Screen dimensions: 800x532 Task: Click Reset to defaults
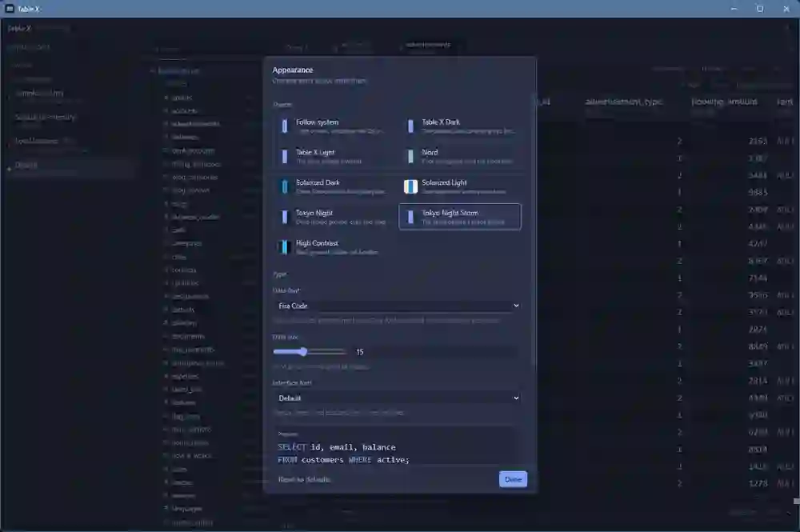305,479
